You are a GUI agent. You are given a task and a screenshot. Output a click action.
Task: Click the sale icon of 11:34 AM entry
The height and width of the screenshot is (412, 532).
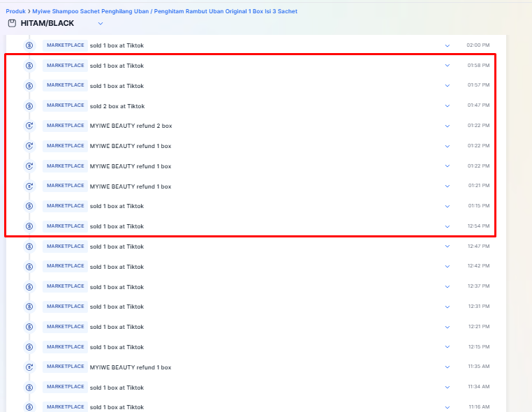(x=29, y=388)
